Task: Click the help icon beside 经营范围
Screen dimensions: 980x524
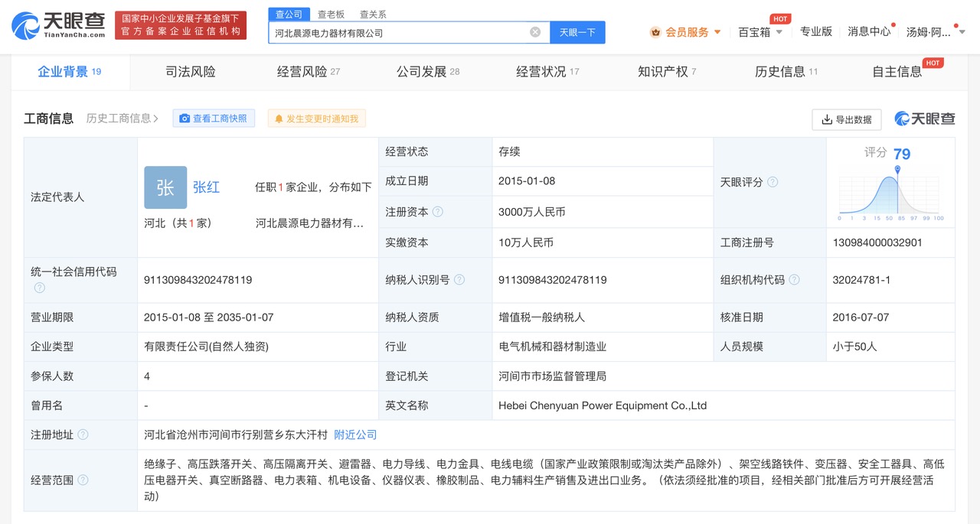Action: [x=83, y=480]
